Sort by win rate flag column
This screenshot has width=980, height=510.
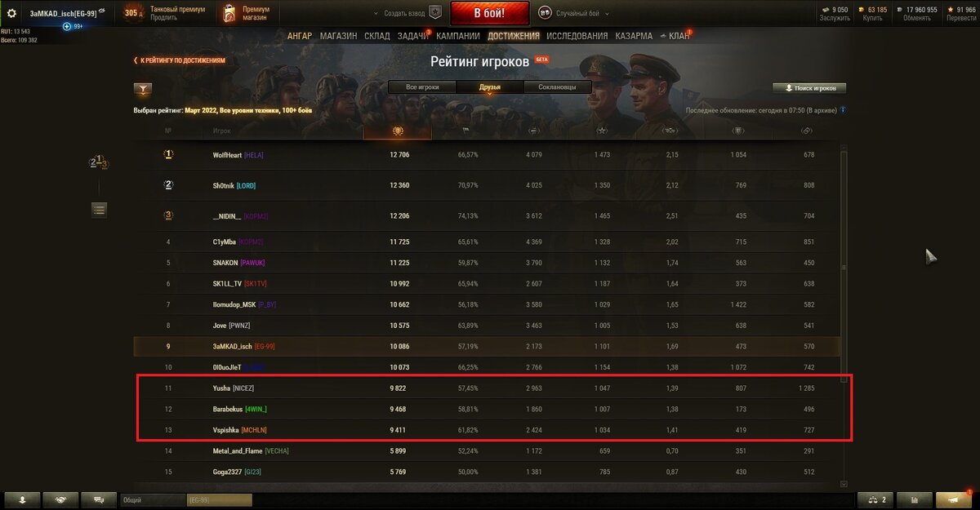pyautogui.click(x=465, y=131)
